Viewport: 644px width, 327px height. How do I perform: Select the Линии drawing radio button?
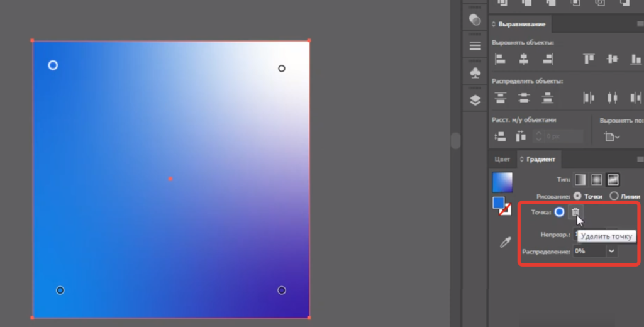[614, 196]
